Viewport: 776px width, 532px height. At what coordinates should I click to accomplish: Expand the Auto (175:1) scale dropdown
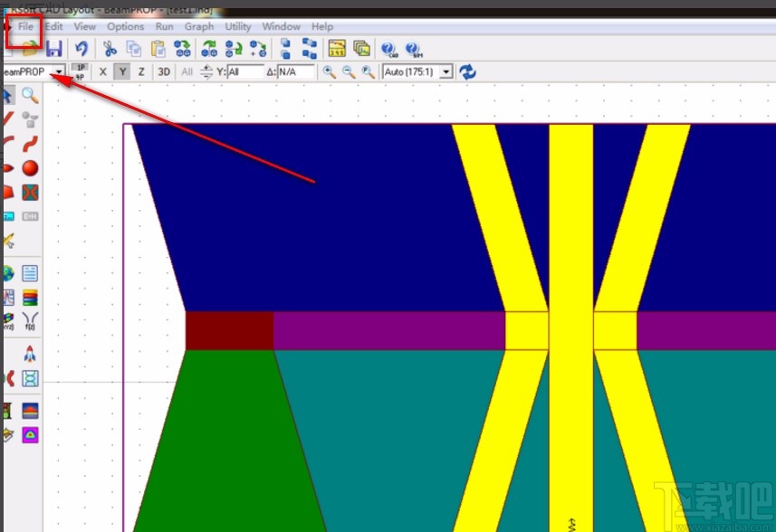click(445, 71)
